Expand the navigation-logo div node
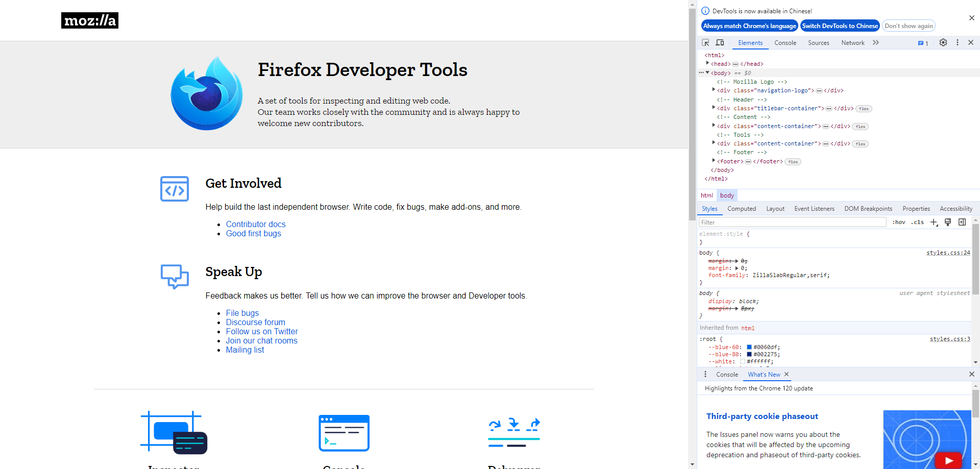 pyautogui.click(x=714, y=90)
